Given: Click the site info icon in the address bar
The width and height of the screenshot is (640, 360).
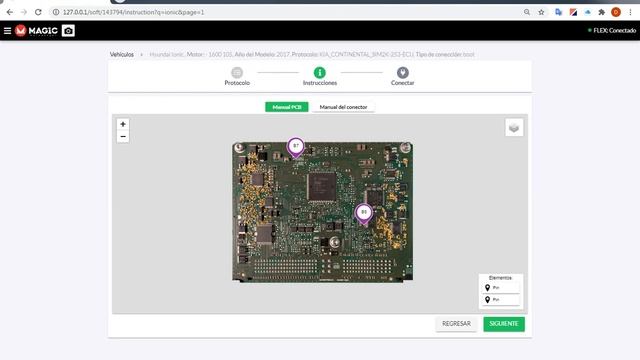Looking at the screenshot, I should (56, 12).
